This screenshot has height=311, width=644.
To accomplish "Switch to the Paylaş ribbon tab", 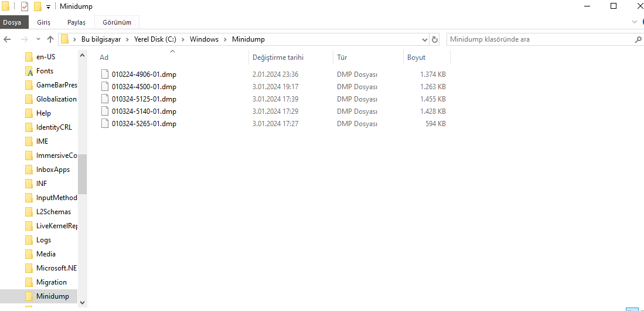I will [76, 22].
